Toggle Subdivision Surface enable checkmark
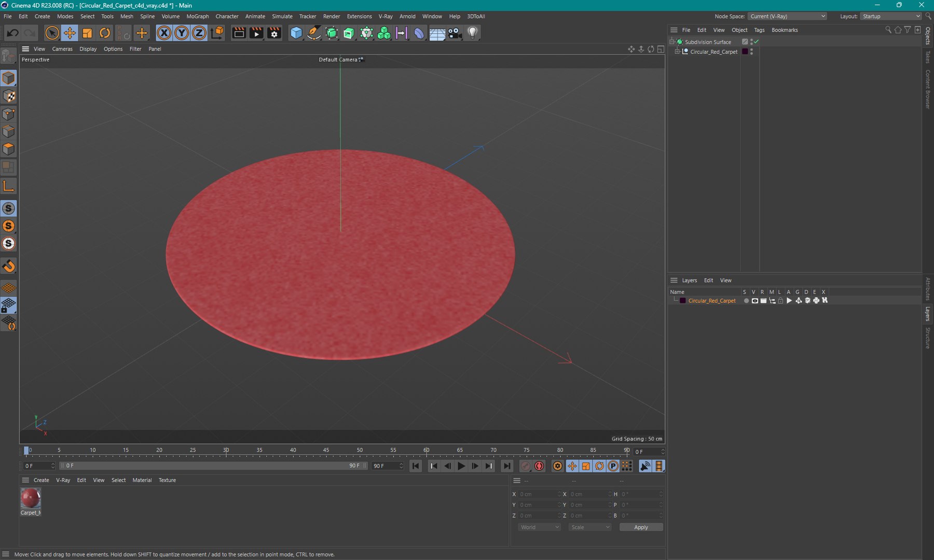This screenshot has height=560, width=934. coord(757,41)
